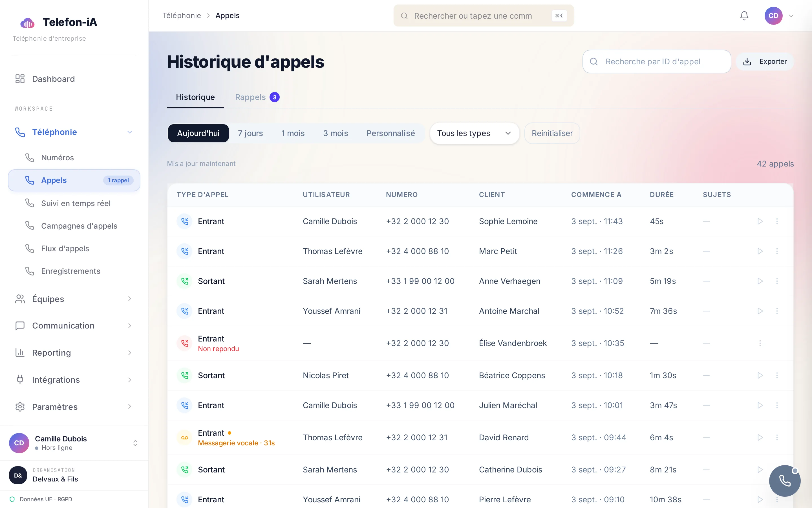
Task: Expand the Équipes sidebar section
Action: pyautogui.click(x=129, y=299)
